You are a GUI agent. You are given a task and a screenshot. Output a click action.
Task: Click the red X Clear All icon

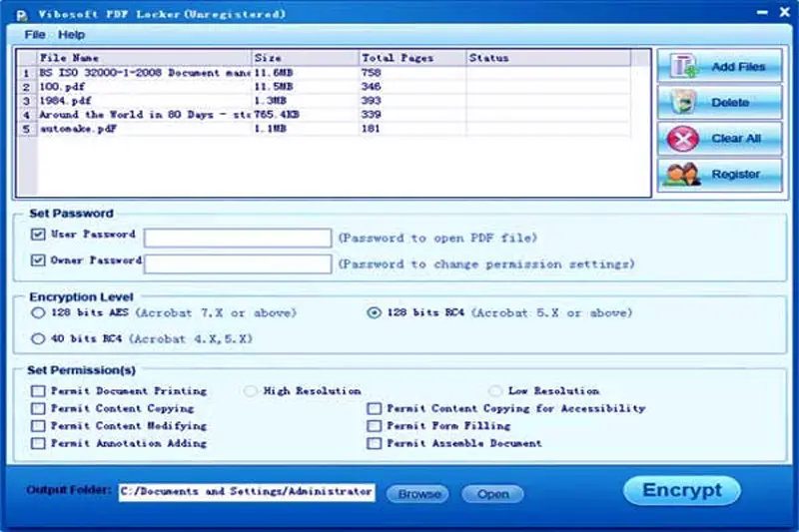(x=683, y=139)
